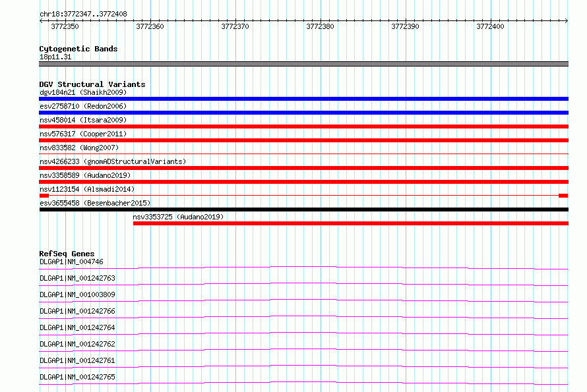
Task: Open variant dgv184n21 (Shaikh2009) label
Action: tap(83, 92)
